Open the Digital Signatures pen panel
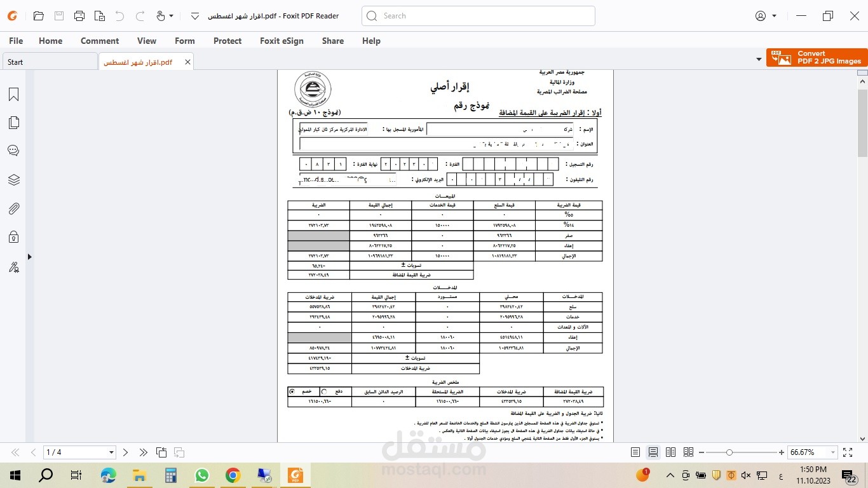The width and height of the screenshot is (868, 488). (x=13, y=267)
